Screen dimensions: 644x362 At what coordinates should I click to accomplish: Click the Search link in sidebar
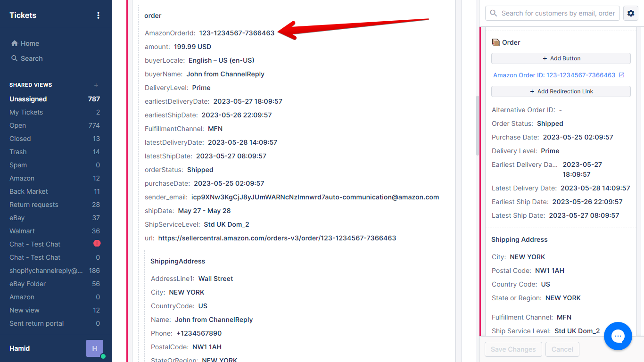point(32,58)
